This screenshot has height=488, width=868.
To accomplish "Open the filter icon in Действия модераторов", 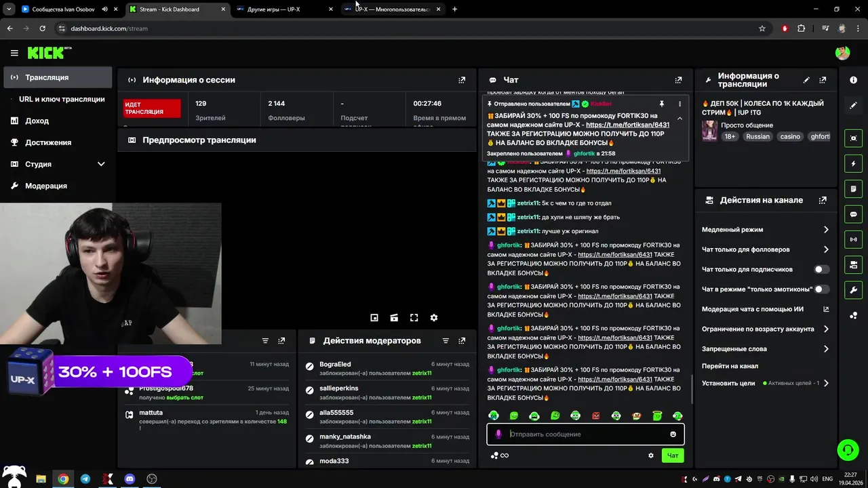I will pyautogui.click(x=446, y=341).
